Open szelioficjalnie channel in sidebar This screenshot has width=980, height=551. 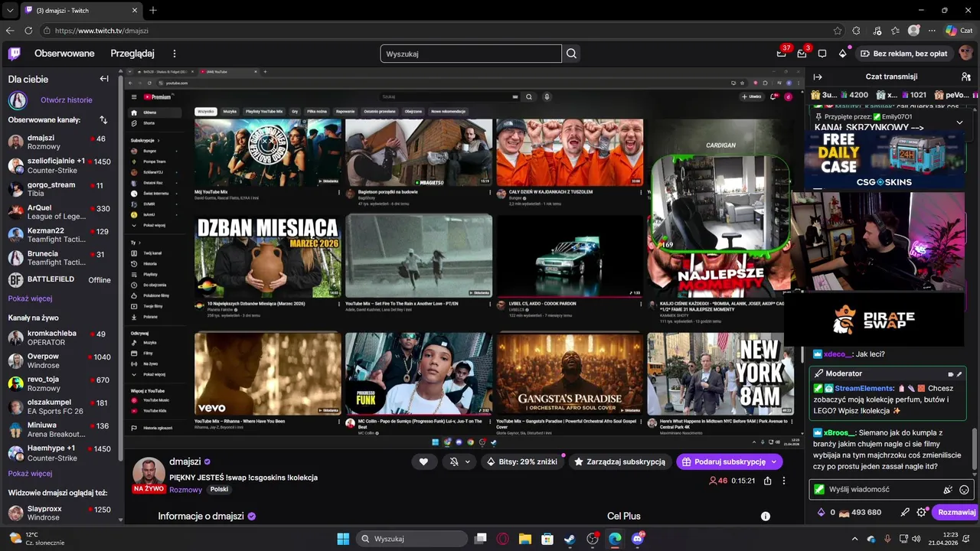click(60, 166)
